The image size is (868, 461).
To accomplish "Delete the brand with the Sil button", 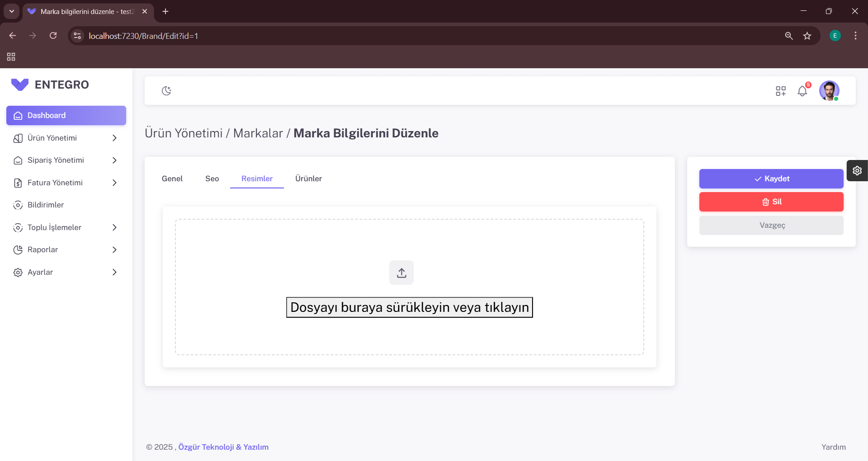I will (x=771, y=202).
